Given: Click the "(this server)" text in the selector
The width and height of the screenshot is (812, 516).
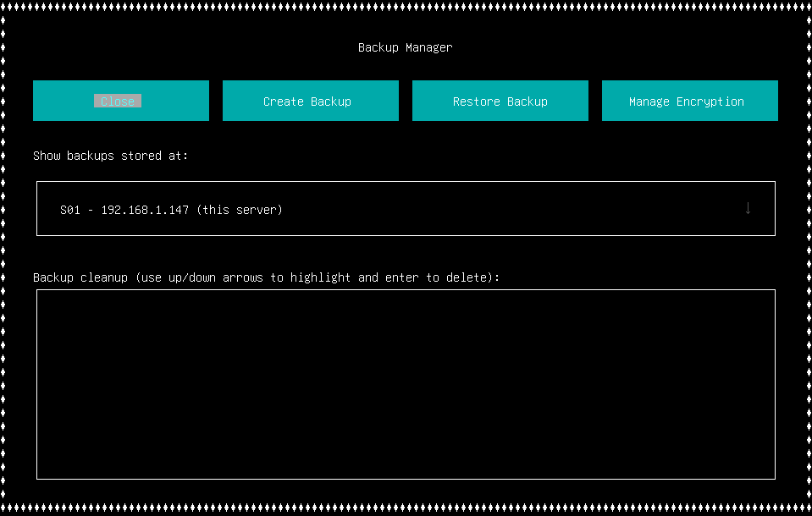Looking at the screenshot, I should click(240, 210).
